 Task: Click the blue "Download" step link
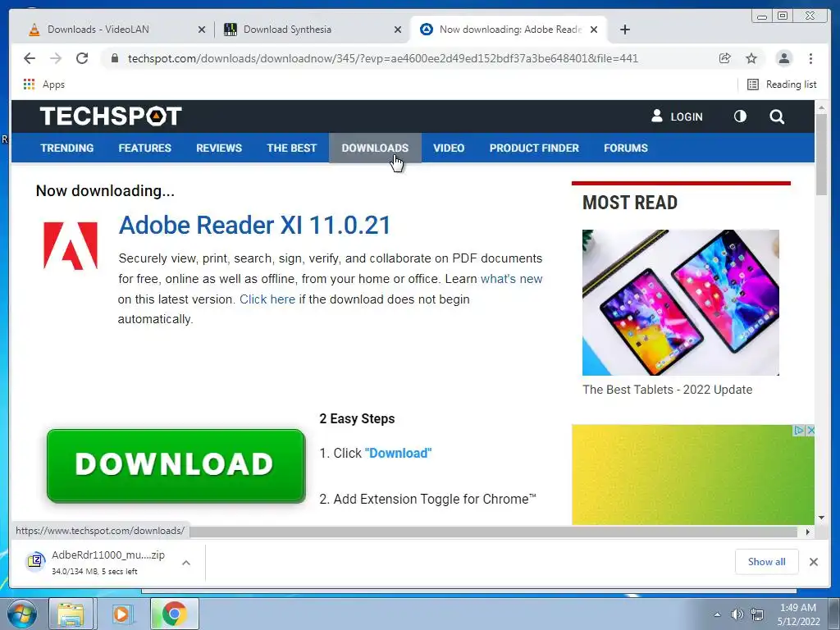[398, 453]
